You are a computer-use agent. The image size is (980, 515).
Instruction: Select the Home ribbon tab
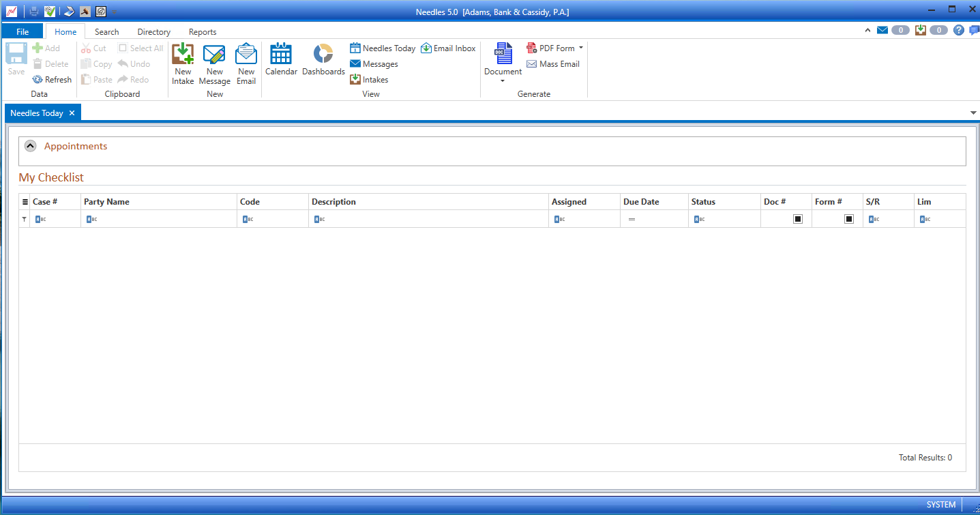pyautogui.click(x=65, y=31)
